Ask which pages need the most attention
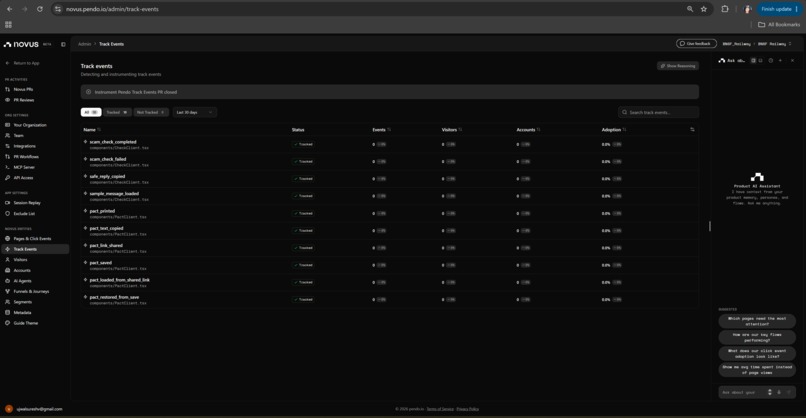The height and width of the screenshot is (418, 806). (757, 321)
